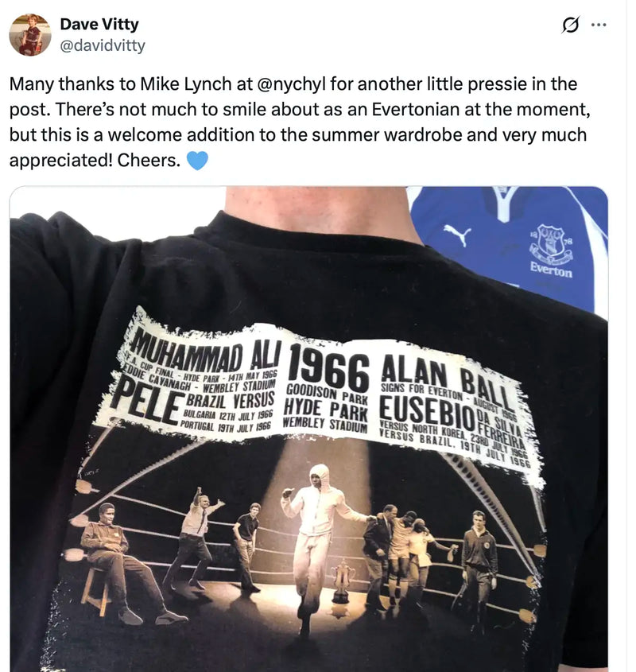Open the three-dot more options menu
This screenshot has height=672, width=636.
pyautogui.click(x=599, y=25)
